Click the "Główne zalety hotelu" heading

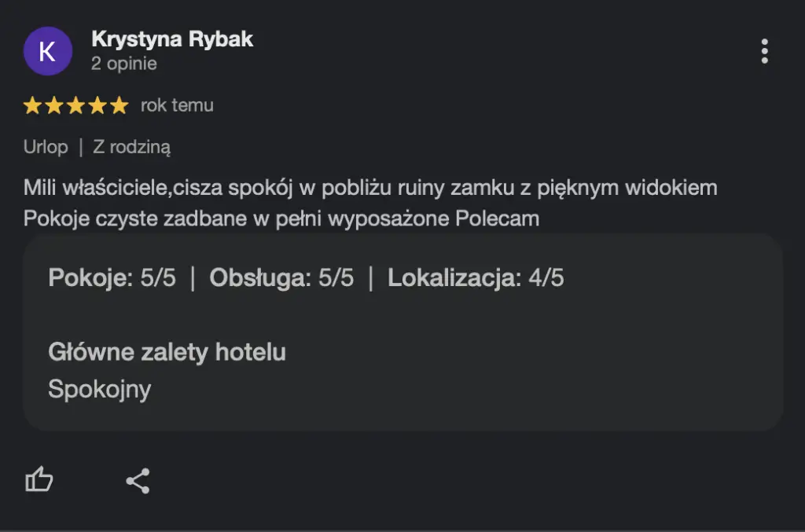(x=167, y=352)
